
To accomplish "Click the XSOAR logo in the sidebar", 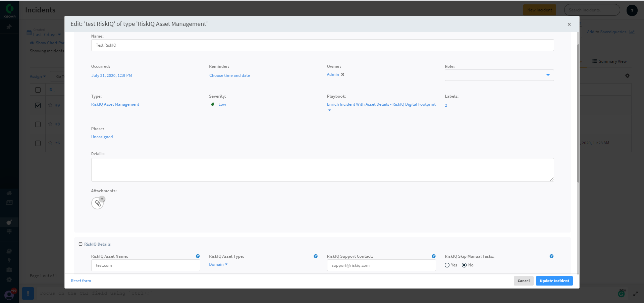I will tap(9, 10).
